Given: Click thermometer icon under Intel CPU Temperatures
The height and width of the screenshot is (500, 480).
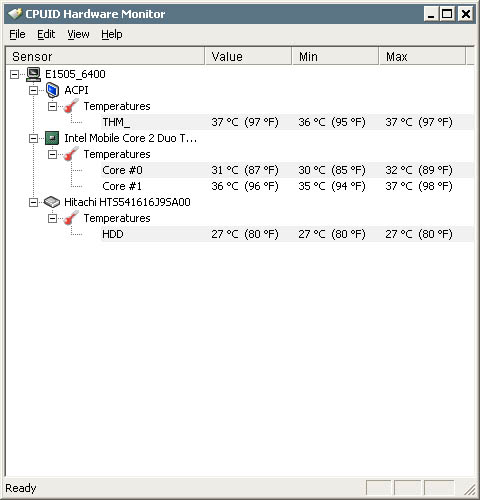Looking at the screenshot, I should 71,154.
